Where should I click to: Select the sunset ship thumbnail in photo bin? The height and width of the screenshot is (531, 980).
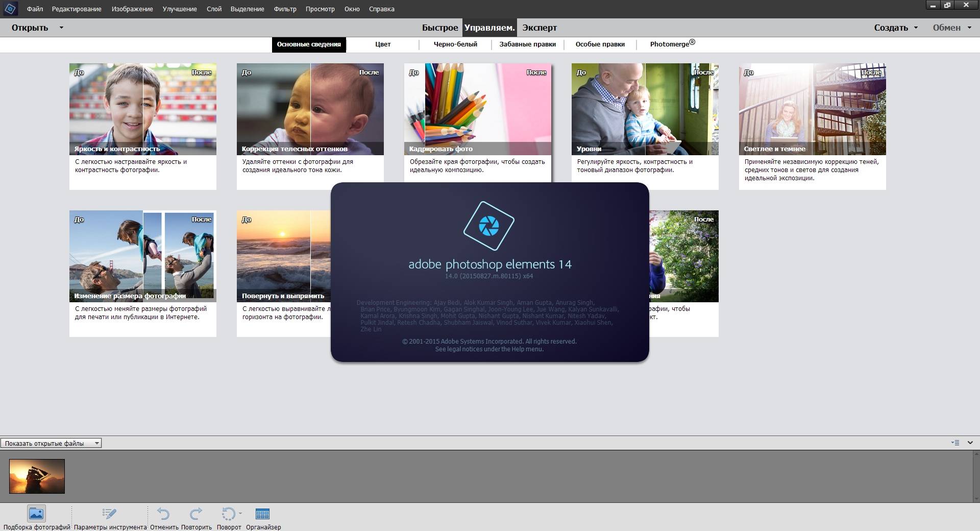(37, 476)
